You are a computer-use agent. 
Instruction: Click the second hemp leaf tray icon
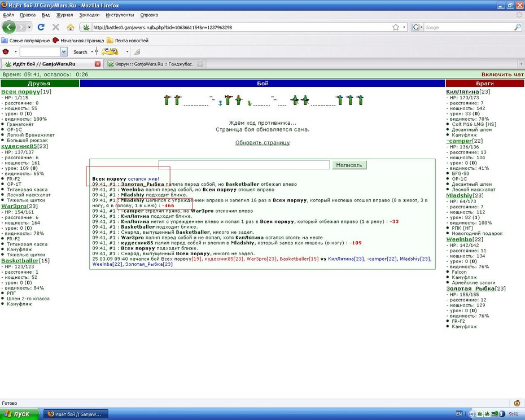(487, 414)
